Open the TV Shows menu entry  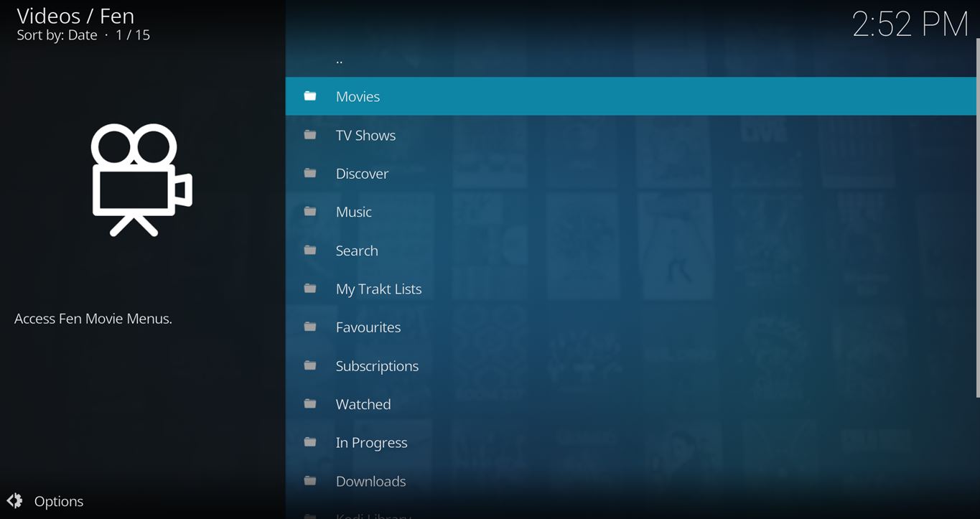[365, 136]
